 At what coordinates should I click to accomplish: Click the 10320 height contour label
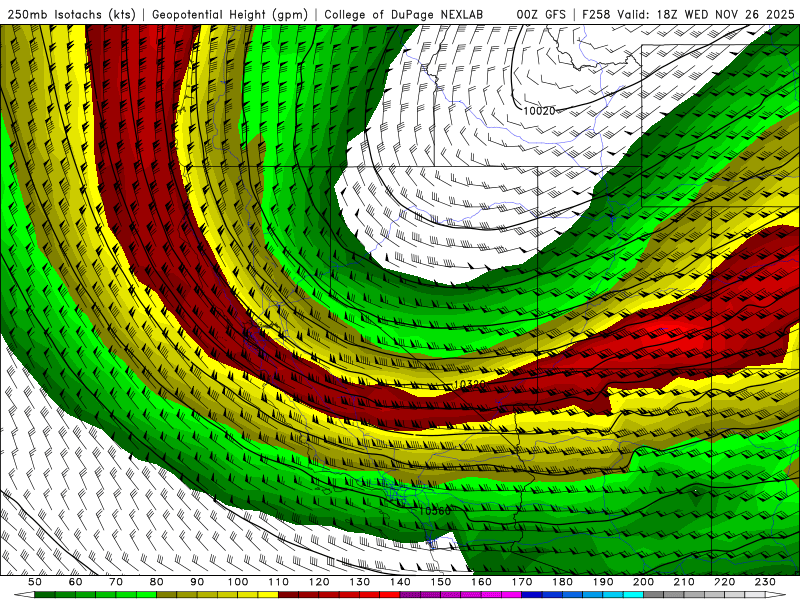469,384
